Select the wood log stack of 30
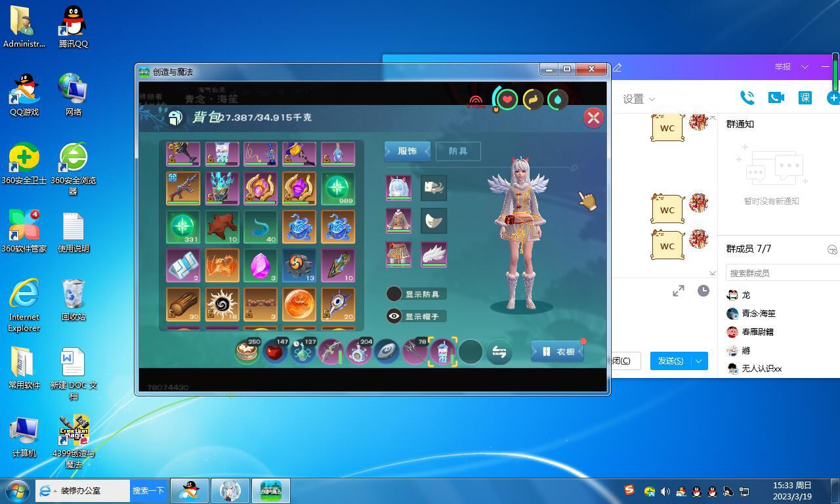 click(x=183, y=304)
